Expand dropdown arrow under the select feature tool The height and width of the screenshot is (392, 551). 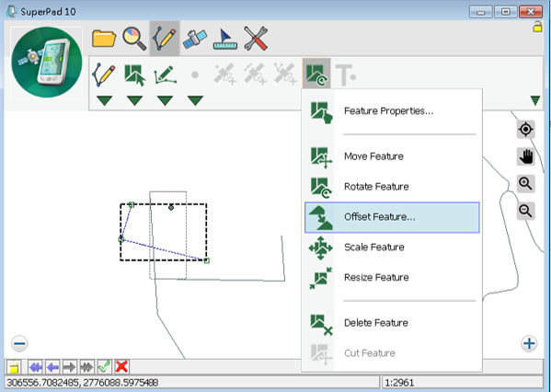pyautogui.click(x=134, y=101)
